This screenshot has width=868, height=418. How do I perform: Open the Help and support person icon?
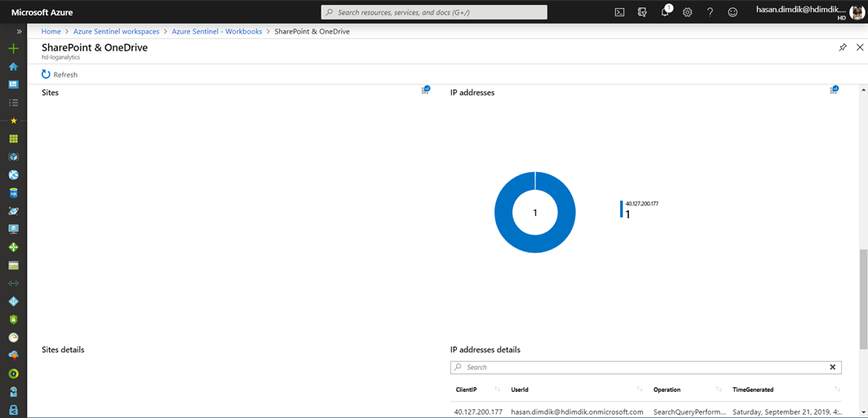point(14,391)
